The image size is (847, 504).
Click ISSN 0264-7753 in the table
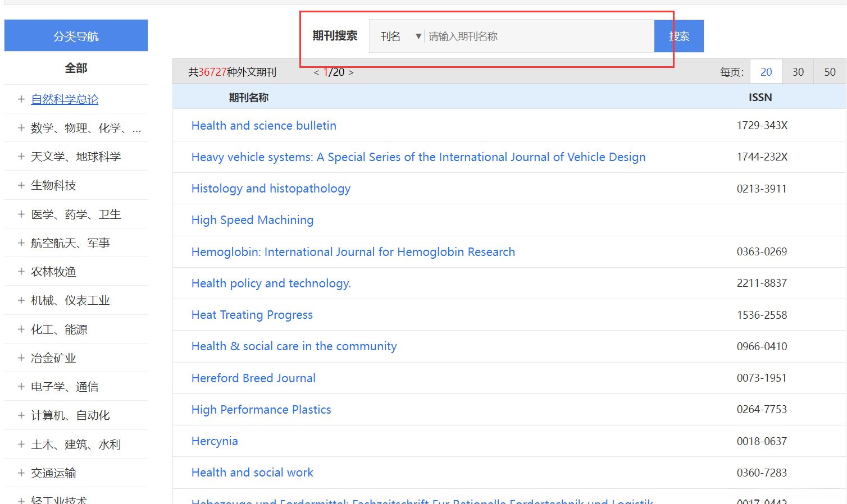pyautogui.click(x=762, y=410)
